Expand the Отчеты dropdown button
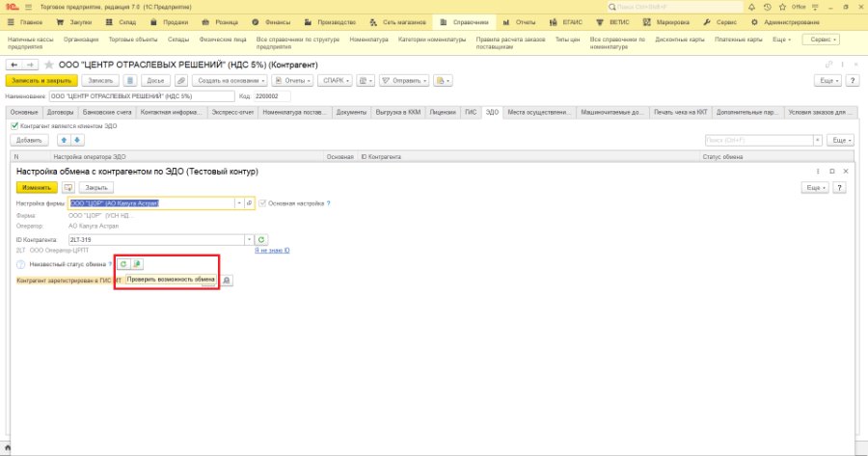Viewport: 868px width, 456px height. point(293,81)
